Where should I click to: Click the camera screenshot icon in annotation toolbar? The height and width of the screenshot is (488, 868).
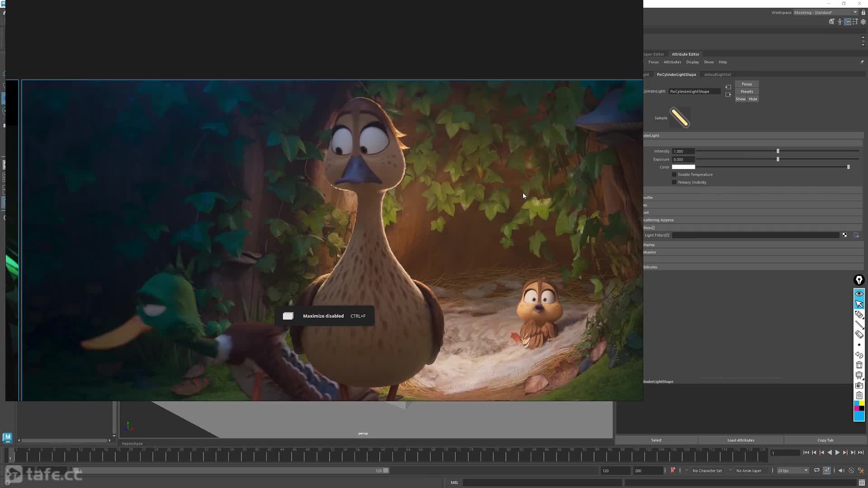859,385
